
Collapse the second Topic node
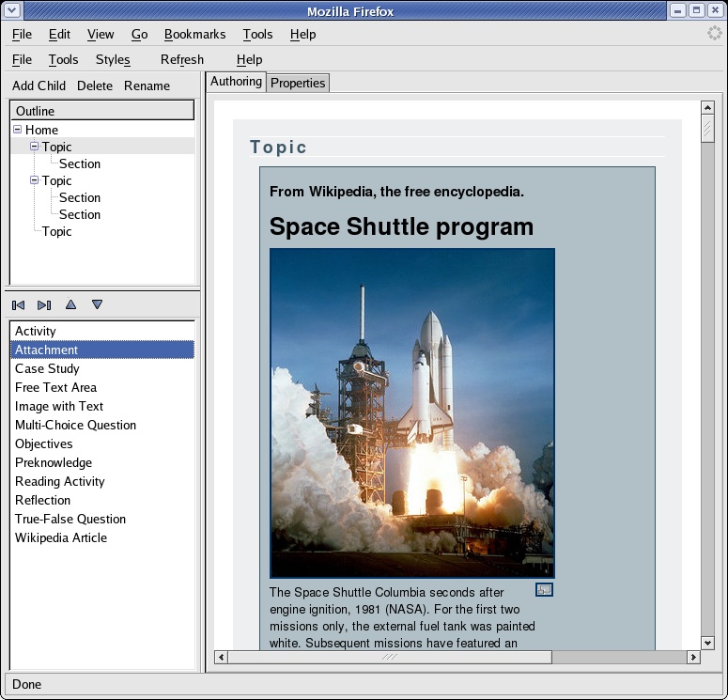coord(34,180)
